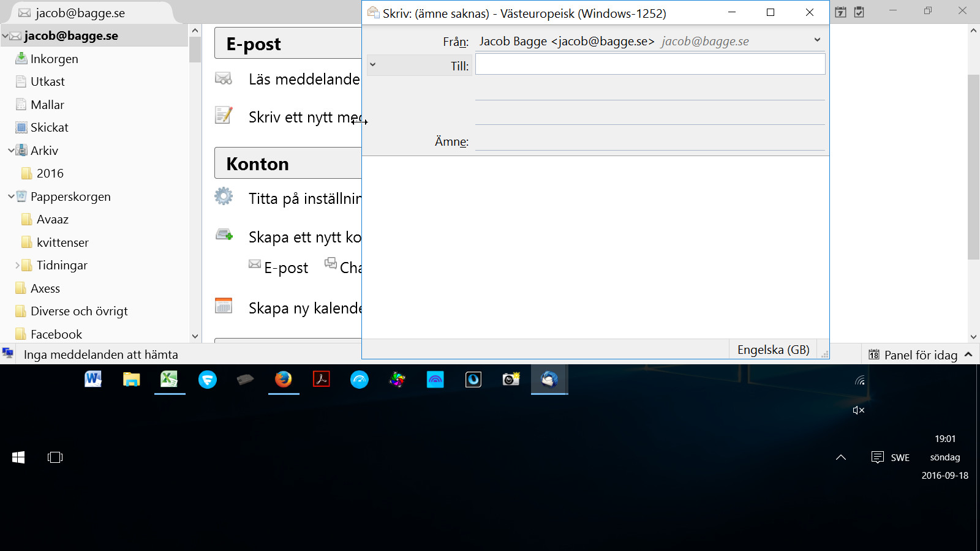Open Word from the taskbar
Screen dimensions: 980x551
93,380
